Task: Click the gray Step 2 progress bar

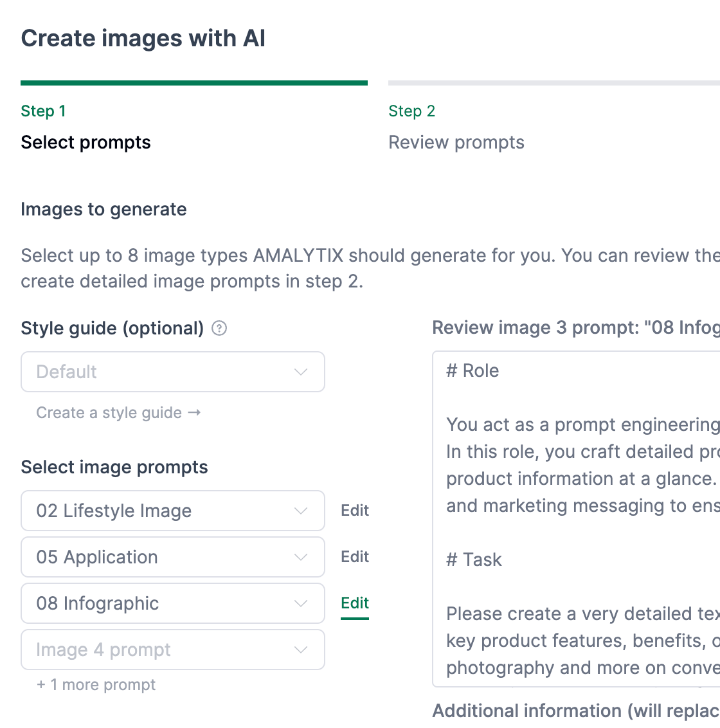Action: [553, 82]
